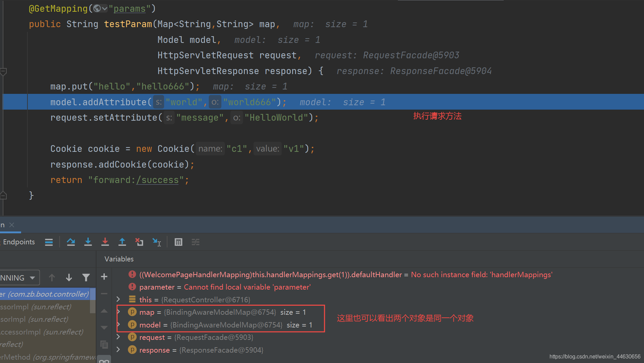This screenshot has width=644, height=363.
Task: Click Show Execution Point lines icon
Action: (x=49, y=242)
